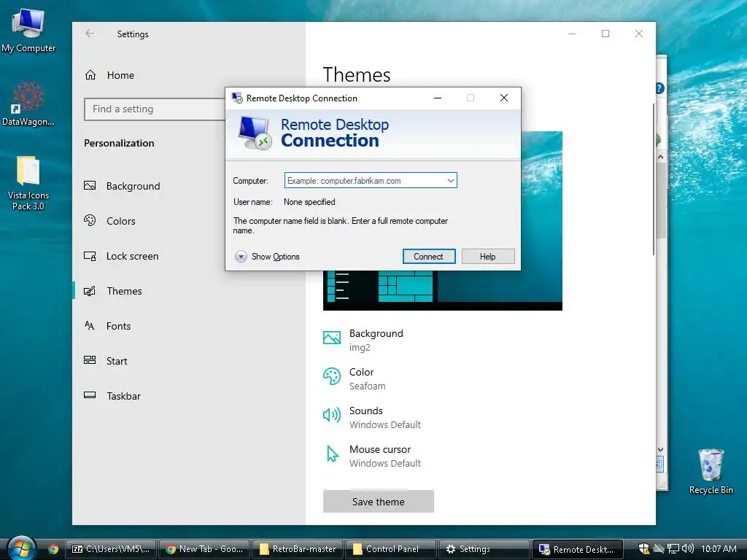Screen dimensions: 747x560
Task: Switch to Remote Desktop taskbar button
Action: coord(578,549)
